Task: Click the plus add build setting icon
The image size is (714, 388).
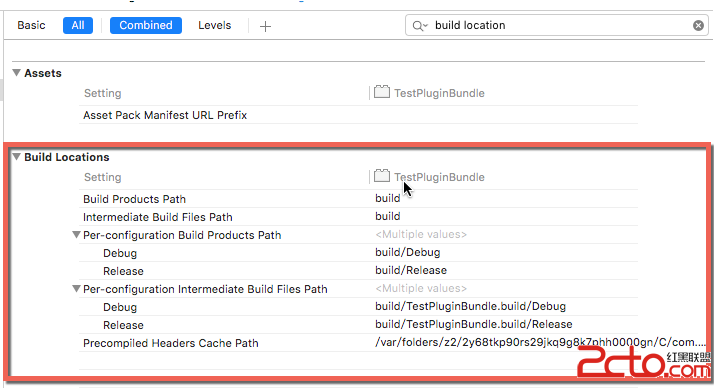Action: [x=265, y=26]
